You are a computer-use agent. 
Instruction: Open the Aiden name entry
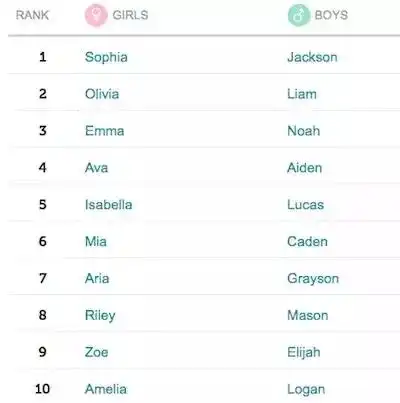point(305,168)
